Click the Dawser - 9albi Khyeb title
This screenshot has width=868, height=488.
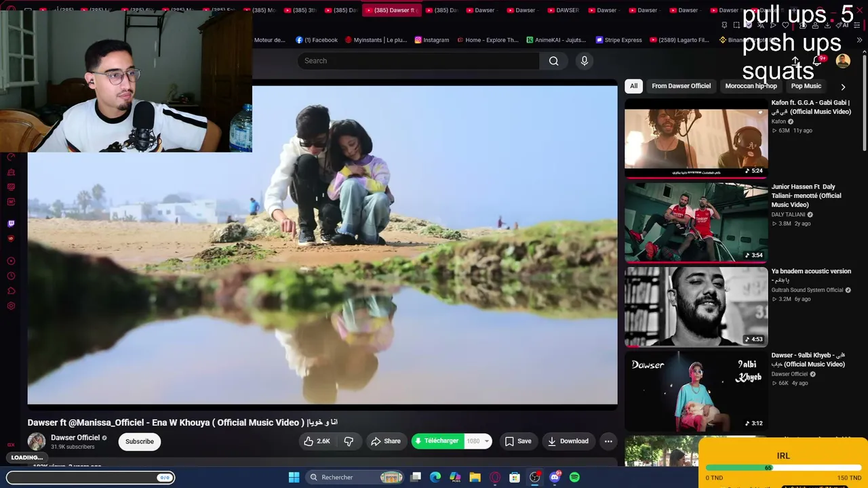tap(808, 360)
